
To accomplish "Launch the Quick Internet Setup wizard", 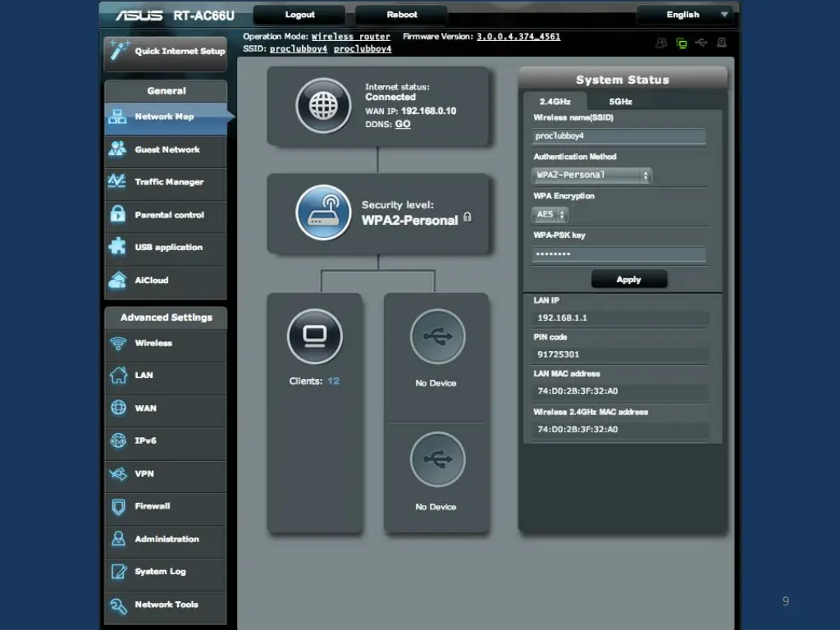I will 166,51.
